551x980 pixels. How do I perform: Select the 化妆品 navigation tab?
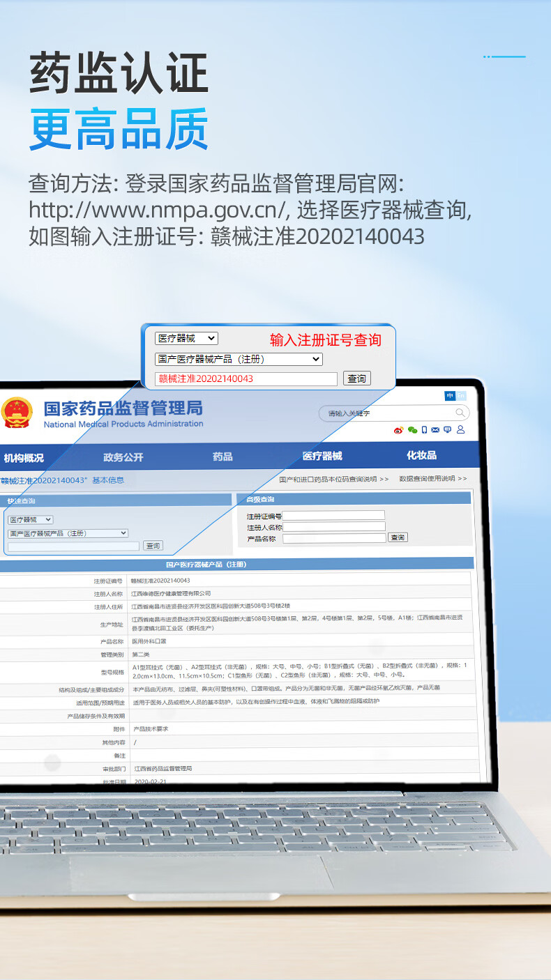click(x=421, y=455)
